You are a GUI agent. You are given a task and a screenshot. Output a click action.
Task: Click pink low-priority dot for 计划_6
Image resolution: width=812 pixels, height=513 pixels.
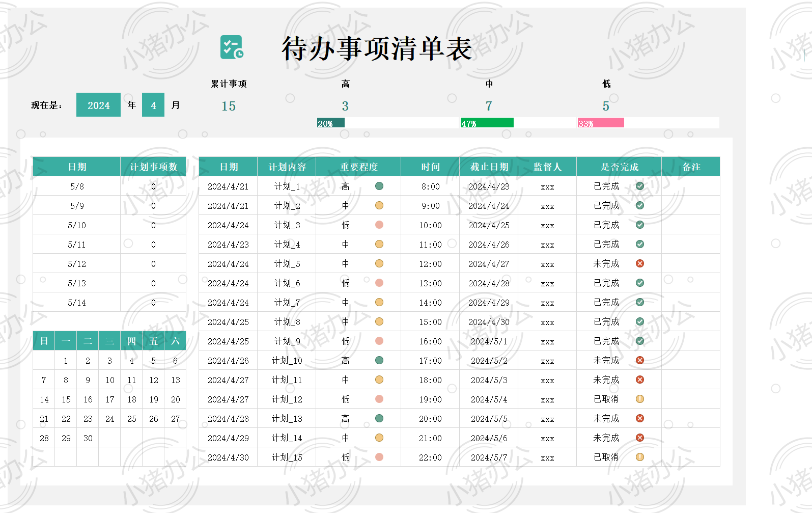[x=379, y=283]
